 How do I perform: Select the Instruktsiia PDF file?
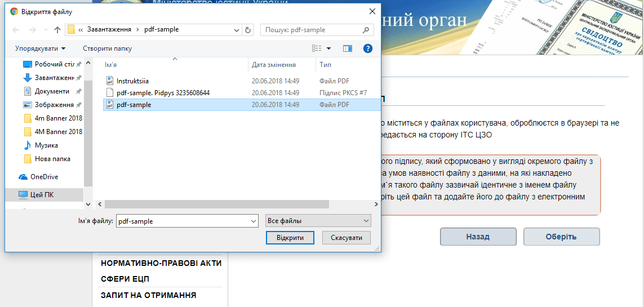(132, 81)
